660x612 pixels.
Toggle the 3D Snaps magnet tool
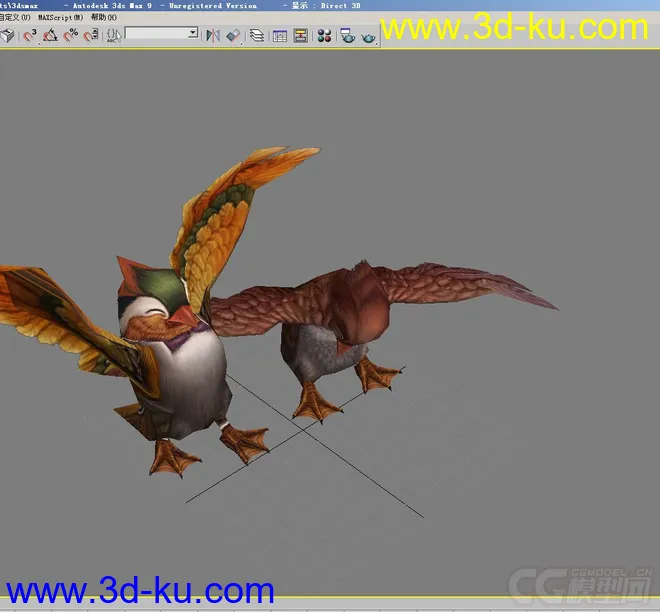pos(29,35)
